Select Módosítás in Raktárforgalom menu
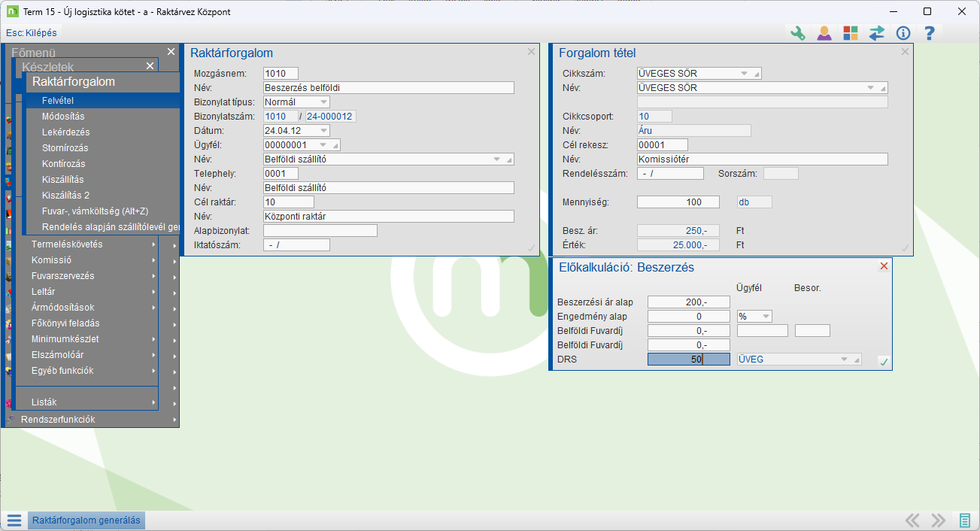The width and height of the screenshot is (980, 531). [63, 117]
